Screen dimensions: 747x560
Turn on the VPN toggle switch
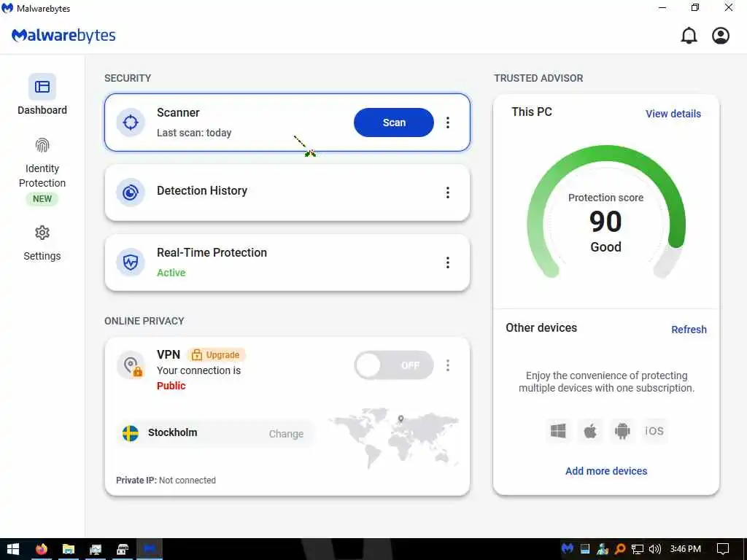(x=394, y=365)
